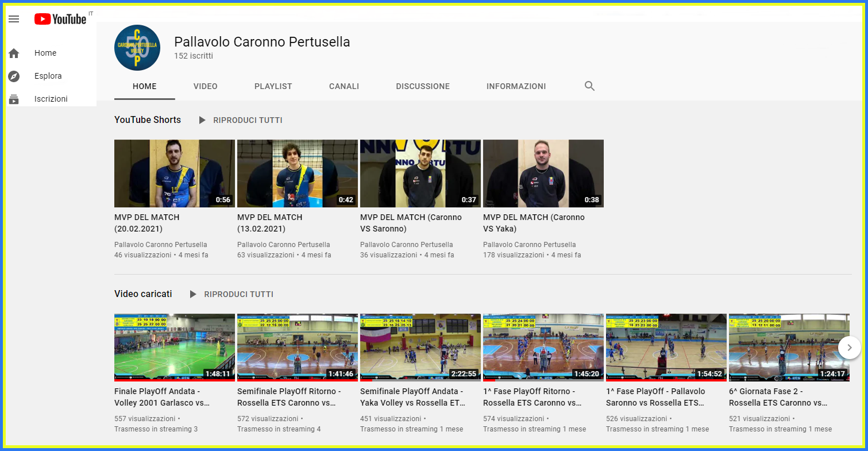Click the 451 visualizzazioni text
Viewport: 868px width, 451px height.
[391, 419]
